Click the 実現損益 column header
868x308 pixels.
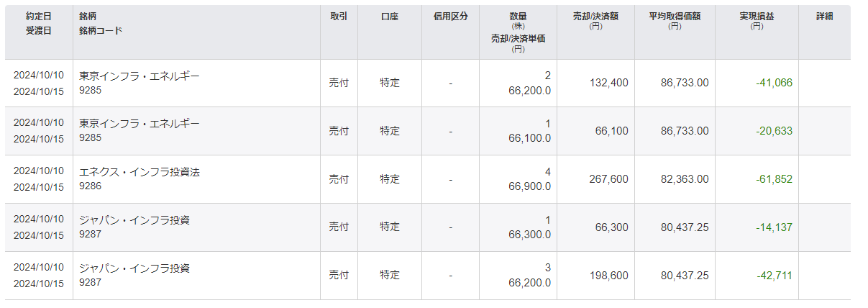point(757,16)
